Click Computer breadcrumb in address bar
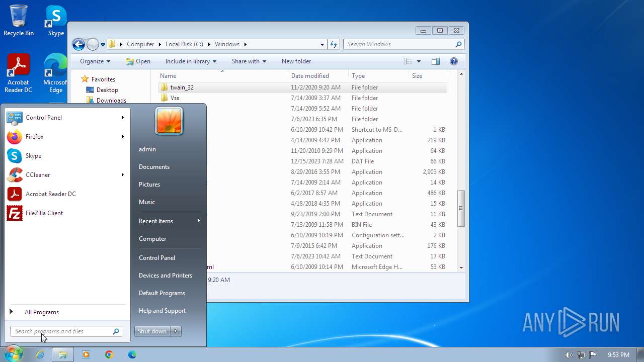 pos(140,44)
